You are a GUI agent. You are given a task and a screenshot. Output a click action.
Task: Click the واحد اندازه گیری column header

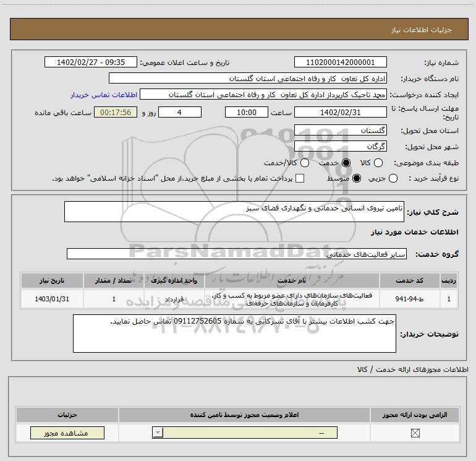click(x=174, y=280)
